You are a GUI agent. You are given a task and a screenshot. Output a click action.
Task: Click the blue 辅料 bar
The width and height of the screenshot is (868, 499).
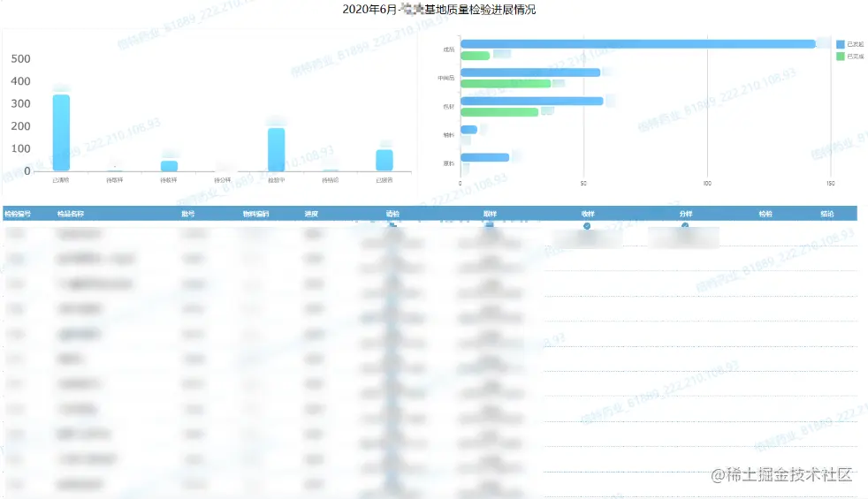(x=468, y=130)
